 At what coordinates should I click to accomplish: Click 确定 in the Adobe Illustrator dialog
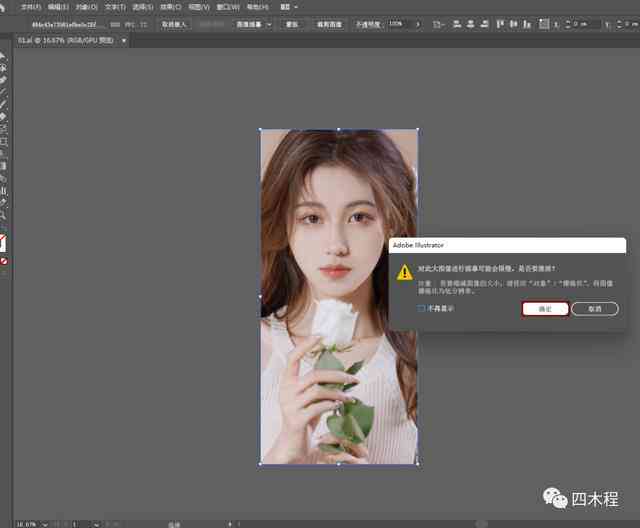[545, 309]
